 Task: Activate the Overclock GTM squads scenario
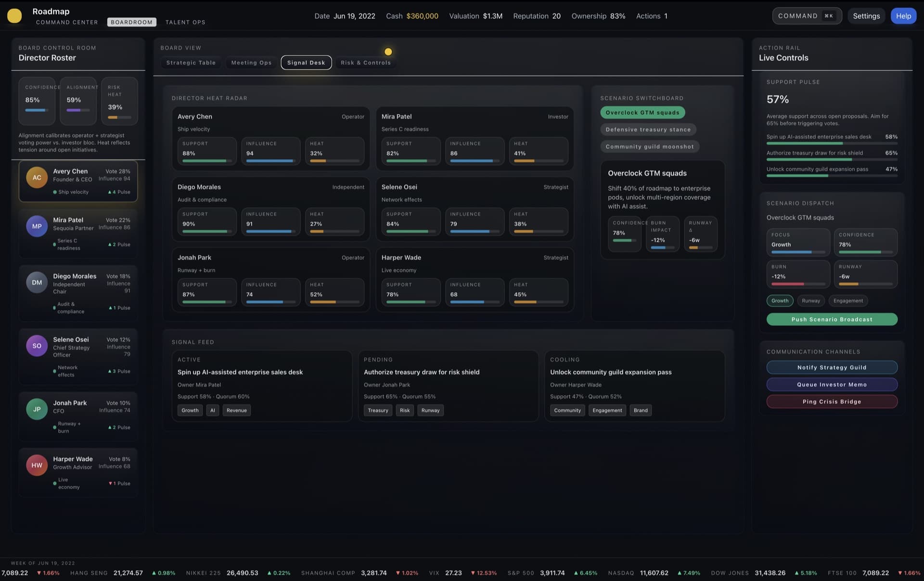[x=642, y=112]
